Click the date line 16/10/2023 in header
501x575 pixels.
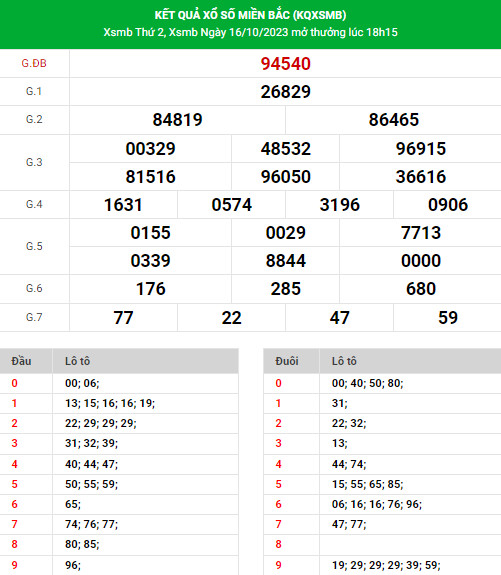coord(250,32)
